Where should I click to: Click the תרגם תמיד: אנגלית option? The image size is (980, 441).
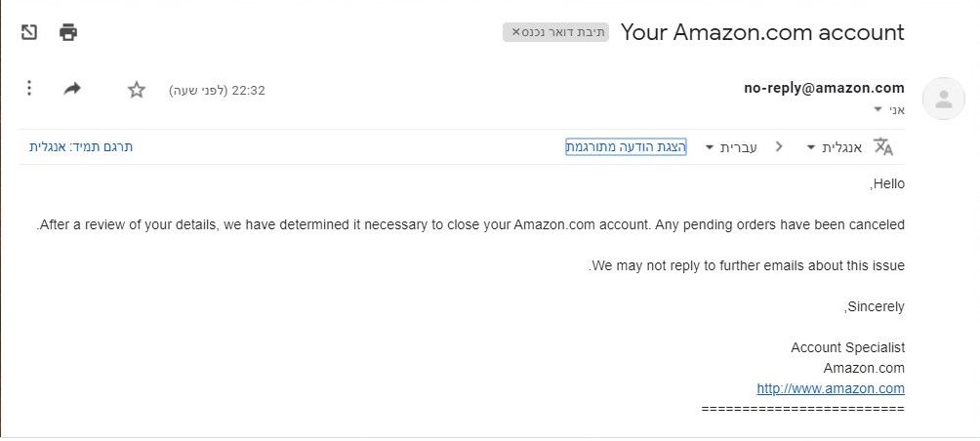click(81, 146)
